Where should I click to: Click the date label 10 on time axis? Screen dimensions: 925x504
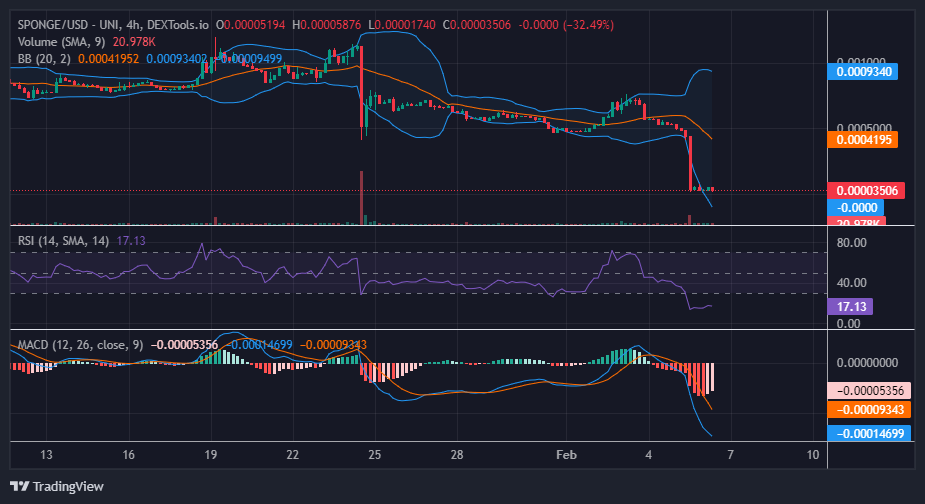(x=813, y=455)
